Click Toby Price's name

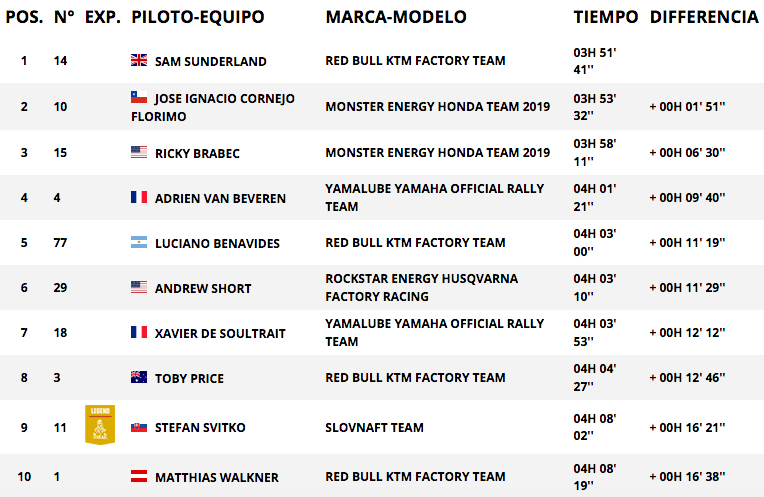pos(189,378)
